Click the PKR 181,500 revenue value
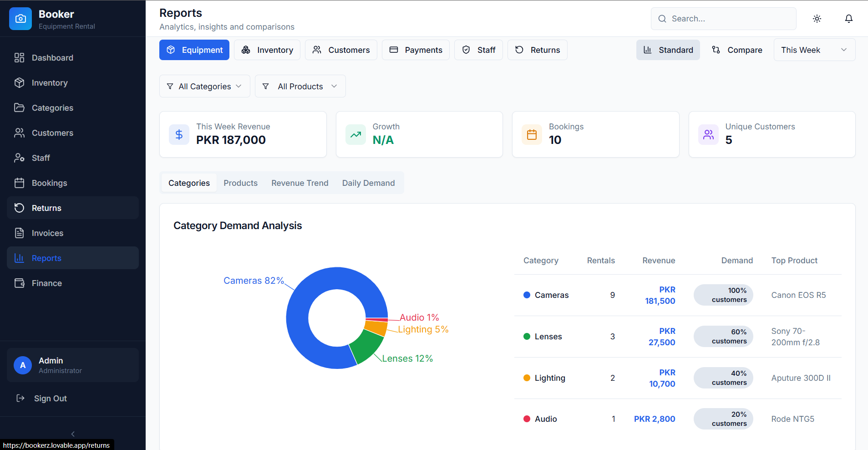This screenshot has height=450, width=868. pos(660,295)
